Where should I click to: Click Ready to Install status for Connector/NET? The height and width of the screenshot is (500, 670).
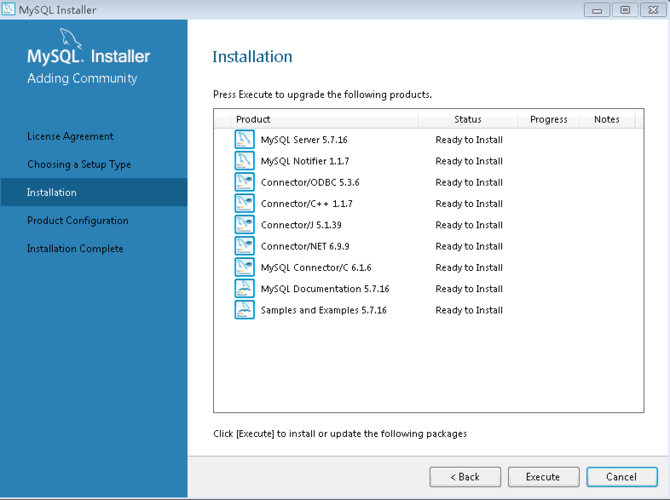click(469, 247)
